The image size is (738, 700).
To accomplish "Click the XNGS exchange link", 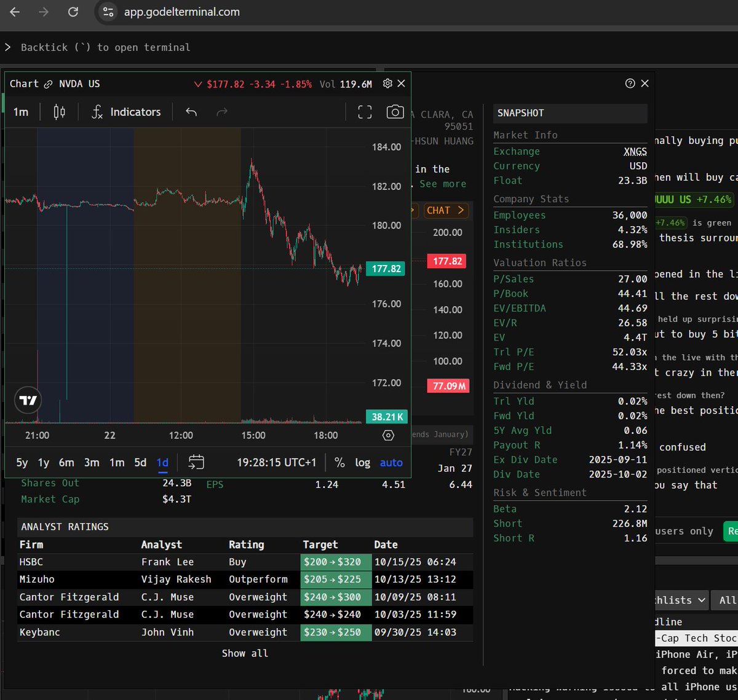I will [635, 151].
